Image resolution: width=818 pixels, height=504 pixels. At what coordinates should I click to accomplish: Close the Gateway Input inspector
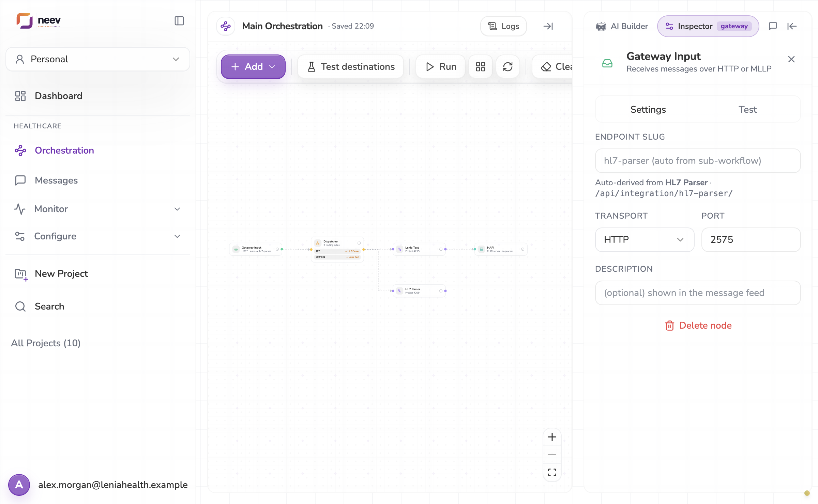tap(791, 60)
